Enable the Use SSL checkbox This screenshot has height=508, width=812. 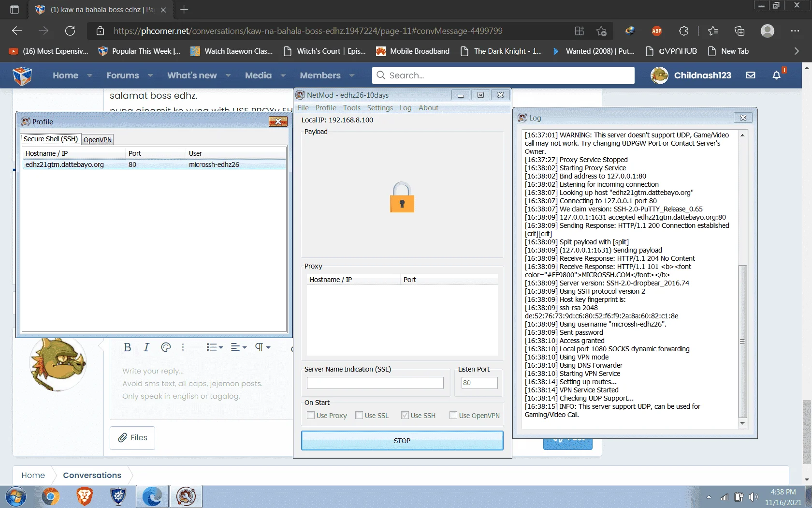pos(359,415)
